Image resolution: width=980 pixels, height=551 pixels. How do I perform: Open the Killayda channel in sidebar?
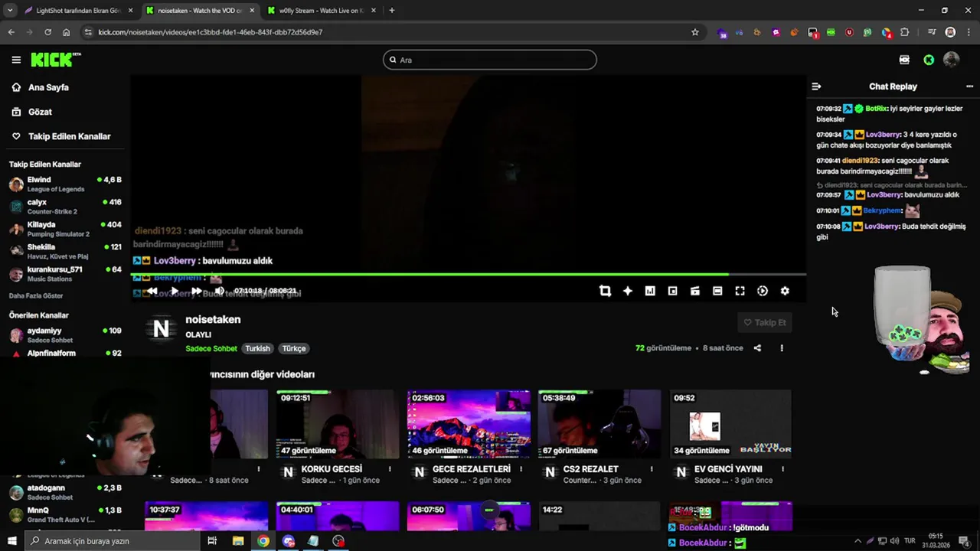[x=65, y=230]
